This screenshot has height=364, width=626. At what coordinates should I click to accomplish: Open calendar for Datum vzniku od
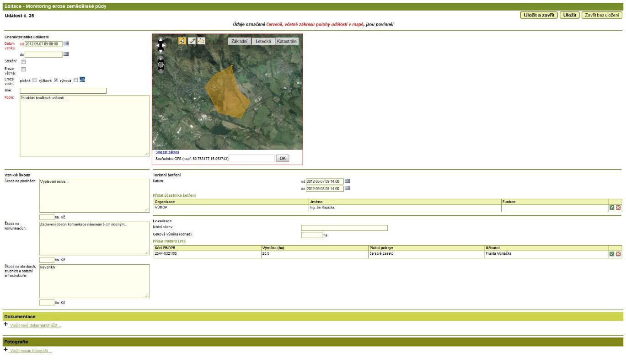click(x=66, y=43)
